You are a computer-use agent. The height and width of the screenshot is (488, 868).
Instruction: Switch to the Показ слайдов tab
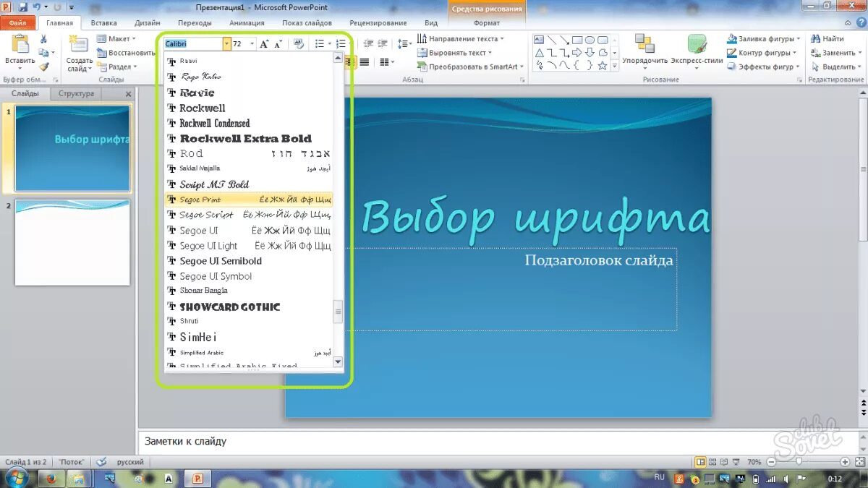[x=307, y=23]
